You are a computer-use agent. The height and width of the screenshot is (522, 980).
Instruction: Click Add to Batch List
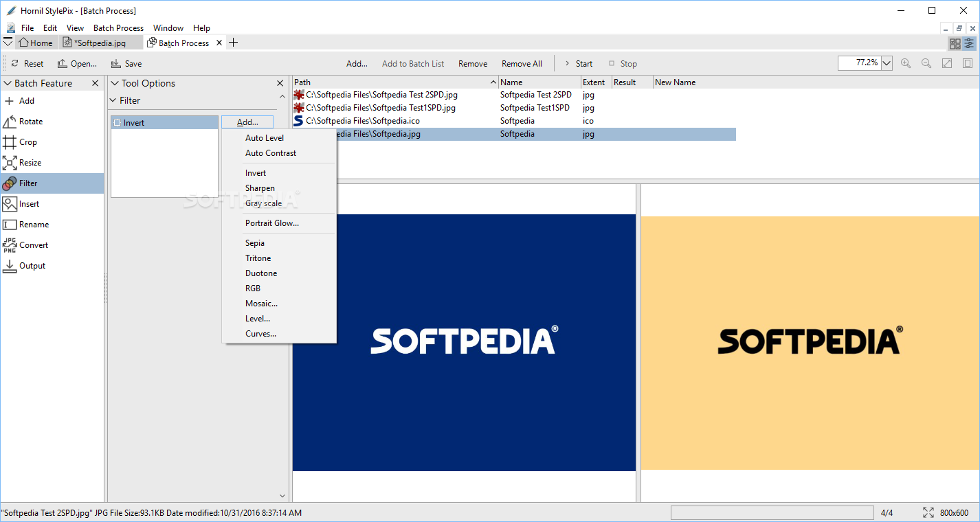pos(413,64)
